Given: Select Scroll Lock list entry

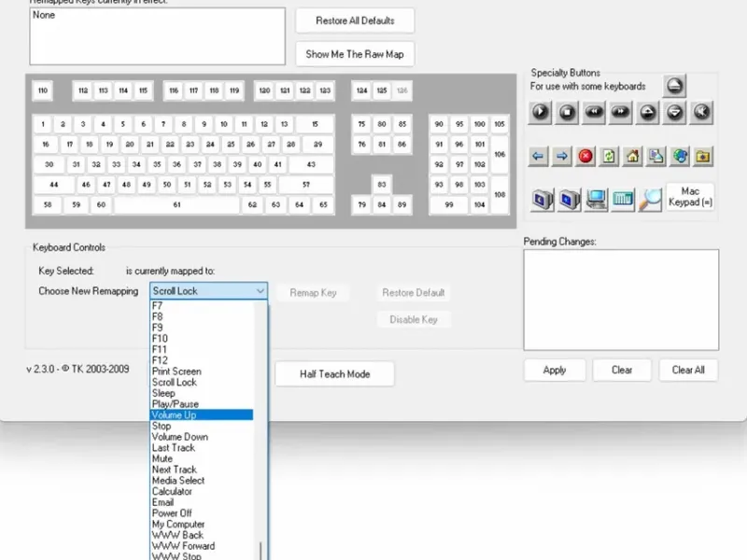Looking at the screenshot, I should click(202, 383).
